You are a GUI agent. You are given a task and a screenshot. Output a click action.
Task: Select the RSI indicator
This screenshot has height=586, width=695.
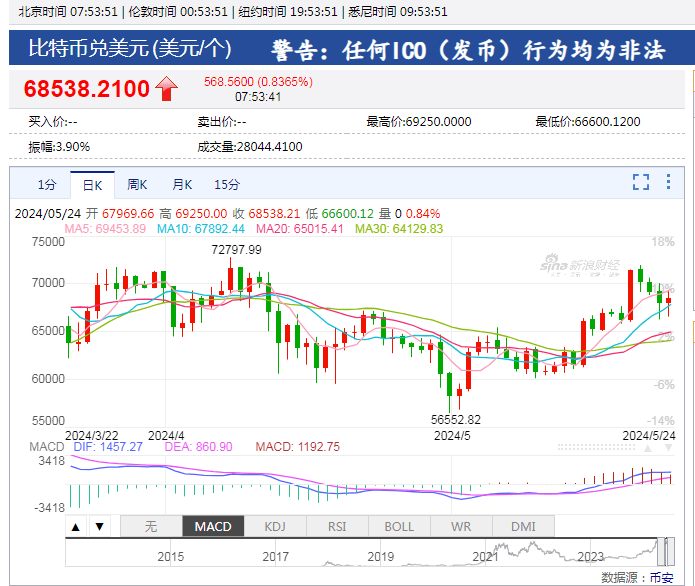[337, 526]
